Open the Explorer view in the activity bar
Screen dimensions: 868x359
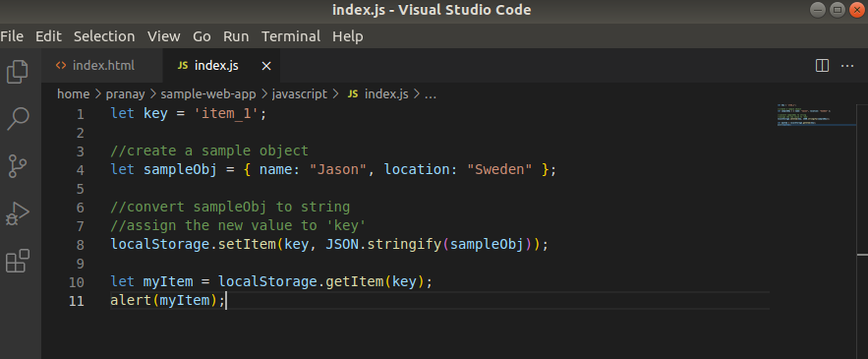(17, 73)
